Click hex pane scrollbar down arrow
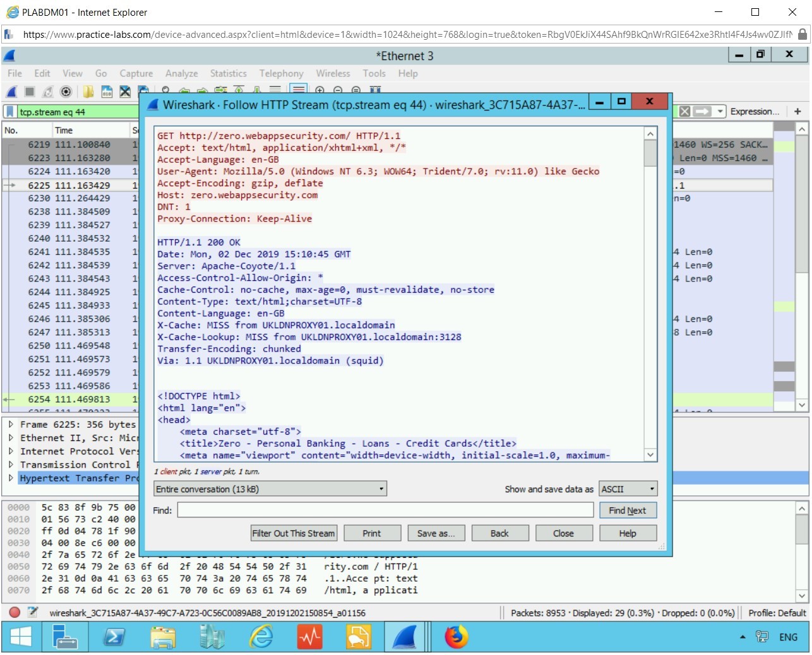Screen dimensions: 812x655 801,595
